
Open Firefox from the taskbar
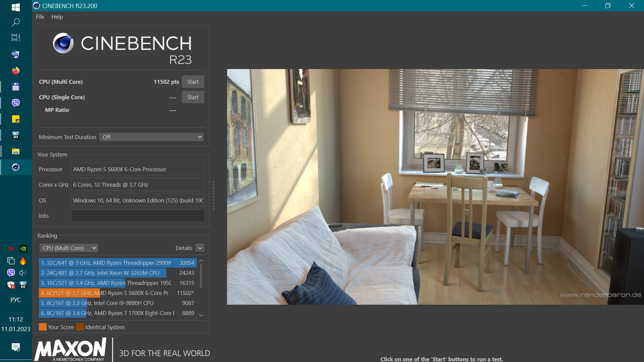click(16, 70)
